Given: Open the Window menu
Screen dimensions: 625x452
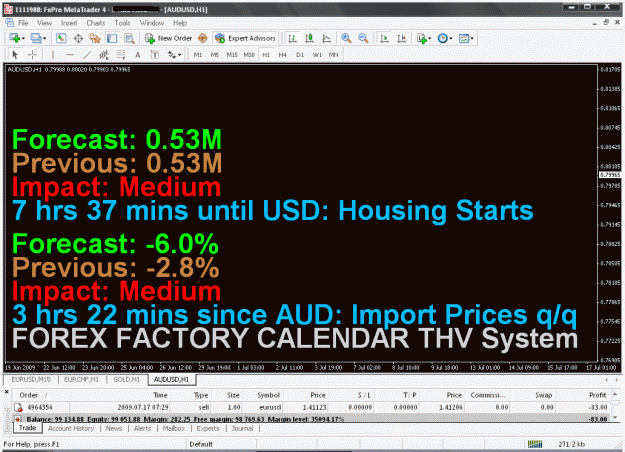Looking at the screenshot, I should pos(151,23).
